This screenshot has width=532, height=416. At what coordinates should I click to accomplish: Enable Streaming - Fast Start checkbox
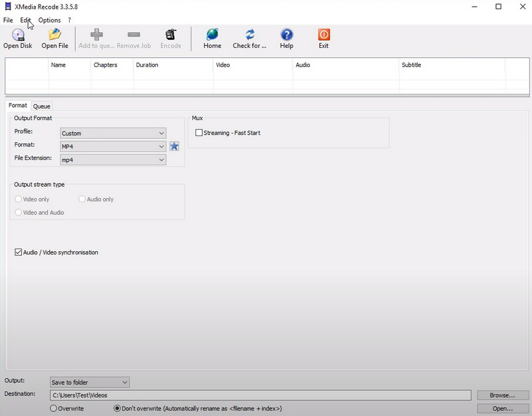pos(199,132)
